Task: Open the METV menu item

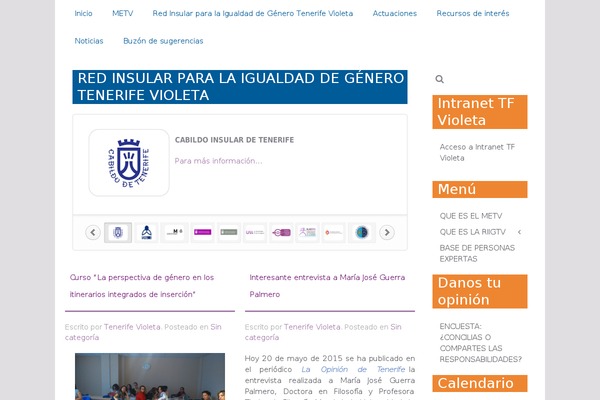Action: tap(122, 13)
